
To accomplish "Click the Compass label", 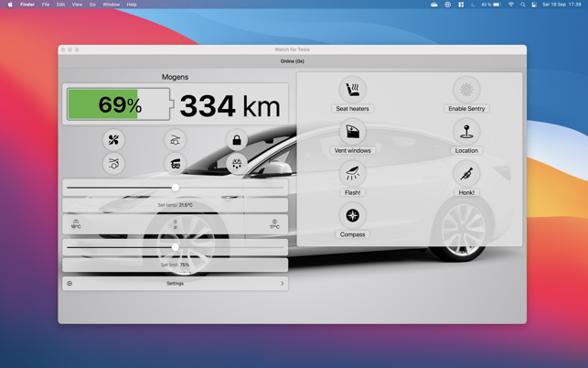I will click(x=352, y=234).
